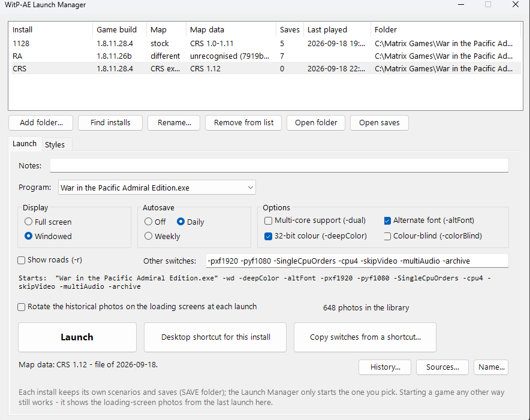Sort by the Game build column header
Viewport: 530px width, 420px height.
[120, 30]
